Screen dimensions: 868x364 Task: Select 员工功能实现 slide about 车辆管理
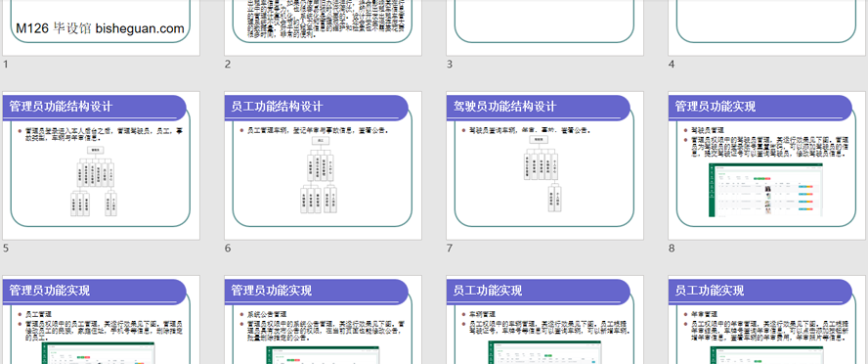click(544, 320)
